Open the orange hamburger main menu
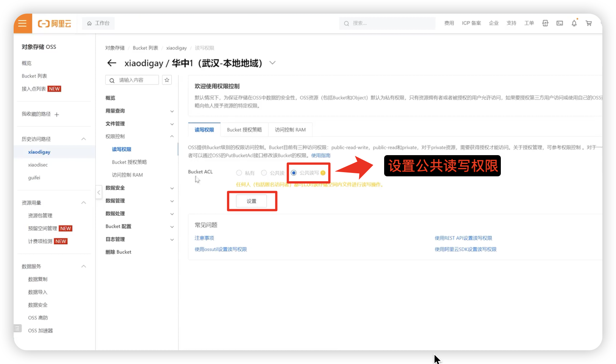616x364 pixels. pyautogui.click(x=23, y=23)
